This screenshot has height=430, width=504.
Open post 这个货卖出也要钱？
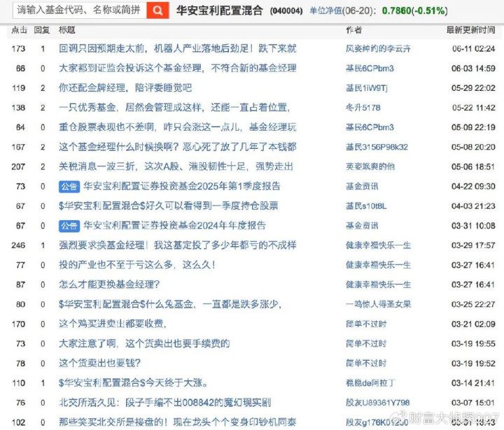click(x=99, y=363)
